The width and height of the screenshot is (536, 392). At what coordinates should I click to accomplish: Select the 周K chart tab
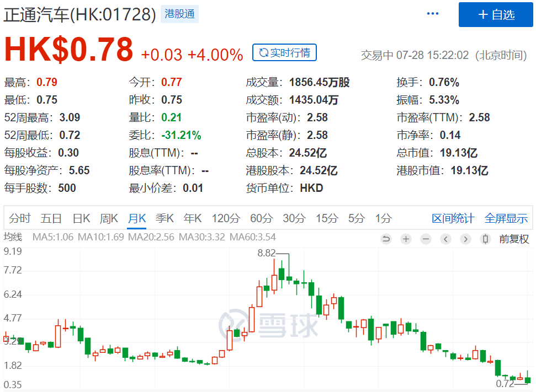[109, 218]
